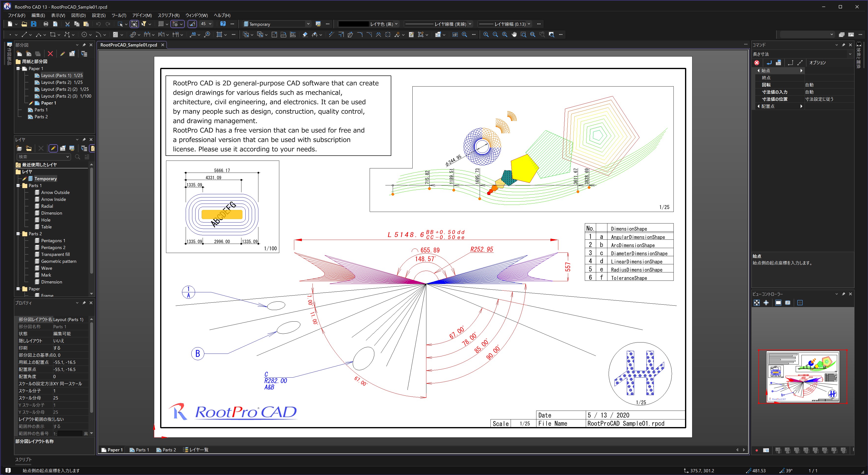Expand the 始点 row right arrow
The width and height of the screenshot is (868, 475).
coord(801,71)
